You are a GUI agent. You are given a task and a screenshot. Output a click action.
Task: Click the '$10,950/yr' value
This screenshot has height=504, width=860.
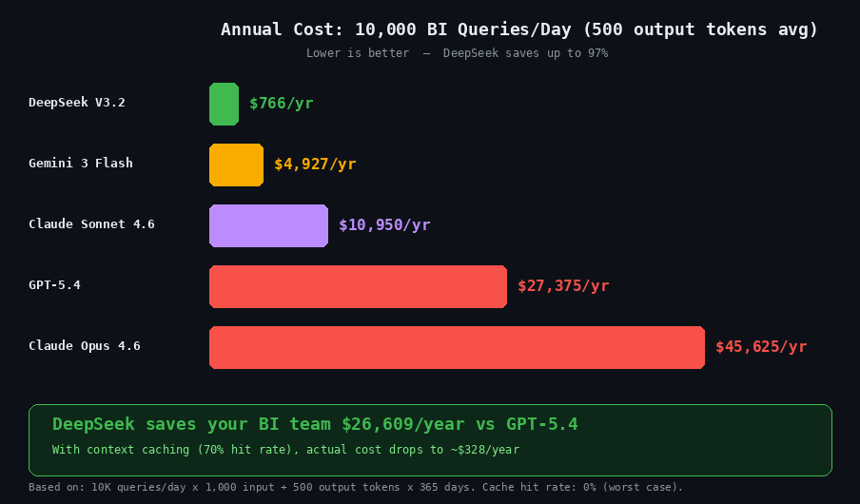(384, 224)
